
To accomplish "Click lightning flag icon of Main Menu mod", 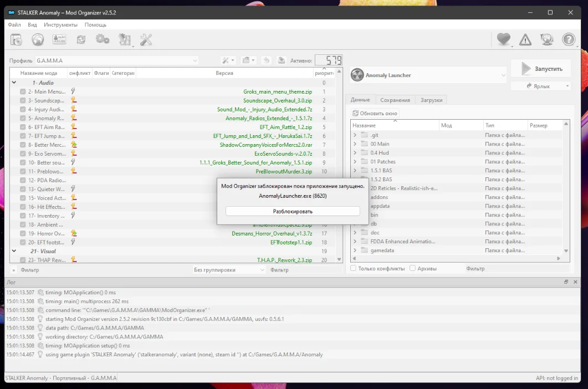I will (x=73, y=91).
